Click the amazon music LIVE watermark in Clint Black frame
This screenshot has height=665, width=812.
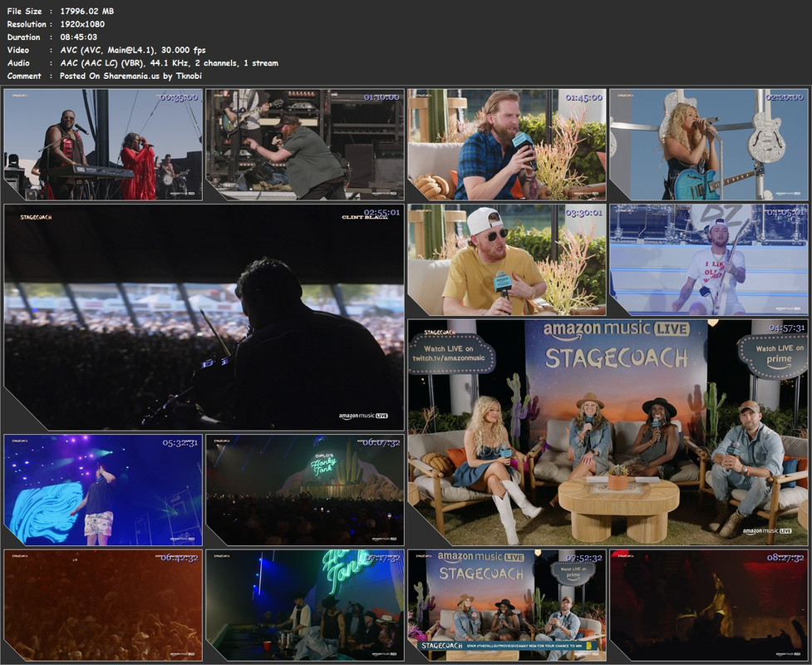pyautogui.click(x=363, y=416)
